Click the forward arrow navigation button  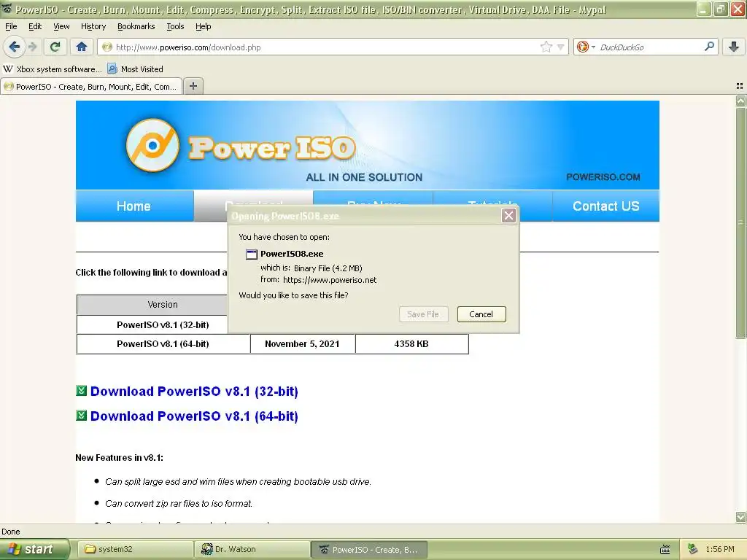click(x=32, y=47)
